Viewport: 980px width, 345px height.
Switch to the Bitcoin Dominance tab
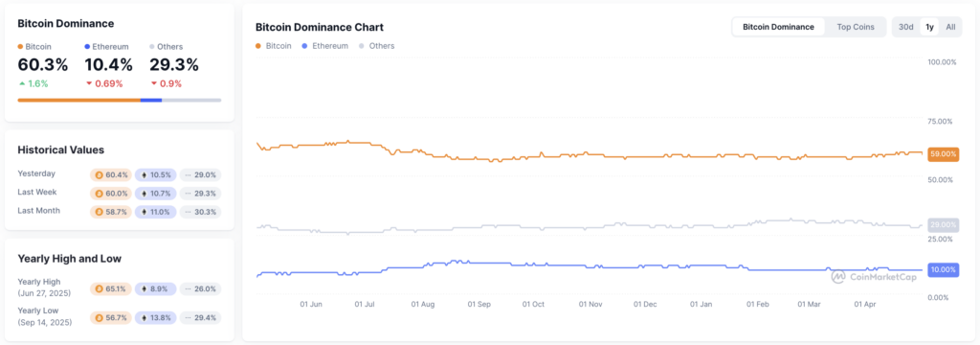(778, 27)
